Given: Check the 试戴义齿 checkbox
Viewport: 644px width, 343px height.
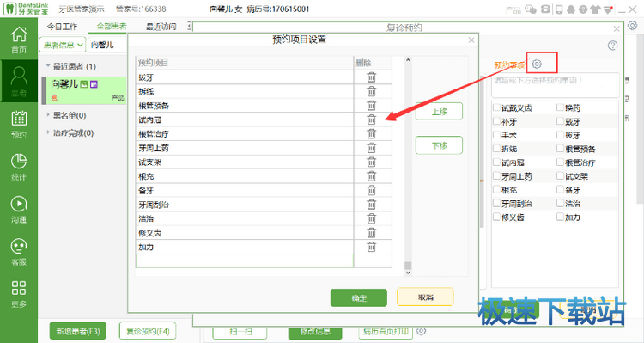Looking at the screenshot, I should [497, 107].
